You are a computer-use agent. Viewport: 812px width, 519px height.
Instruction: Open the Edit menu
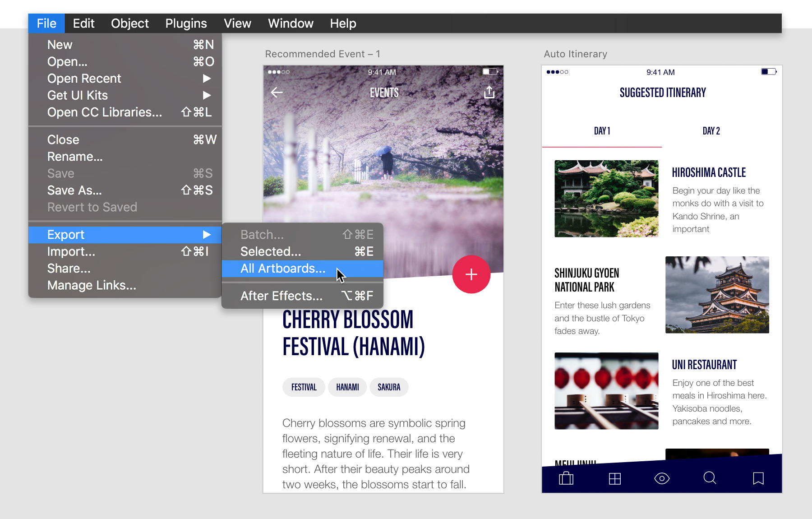pos(83,23)
